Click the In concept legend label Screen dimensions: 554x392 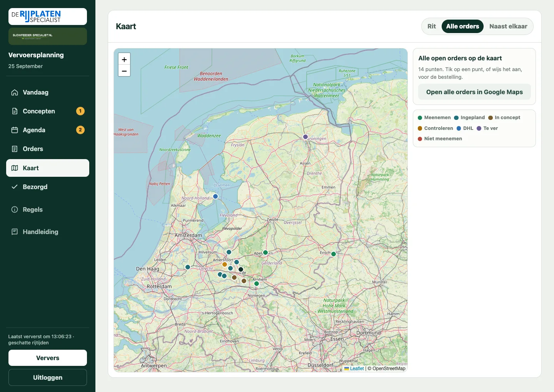click(507, 118)
